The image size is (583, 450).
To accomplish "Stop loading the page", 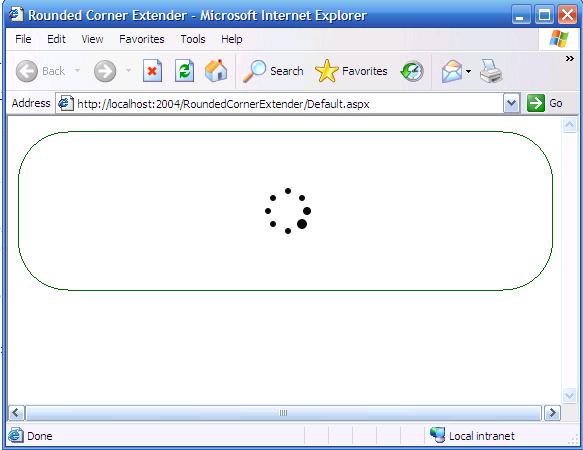I will [x=152, y=71].
